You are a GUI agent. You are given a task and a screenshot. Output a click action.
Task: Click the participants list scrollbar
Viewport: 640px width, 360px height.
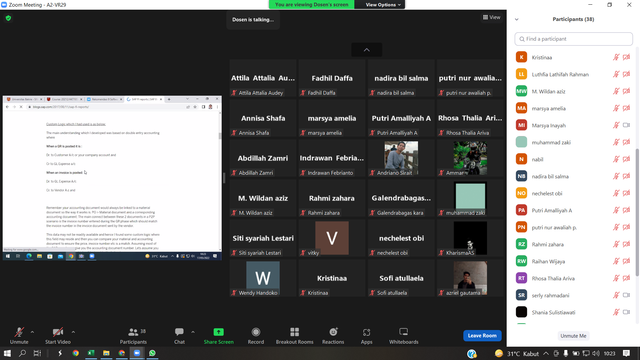[x=636, y=212]
